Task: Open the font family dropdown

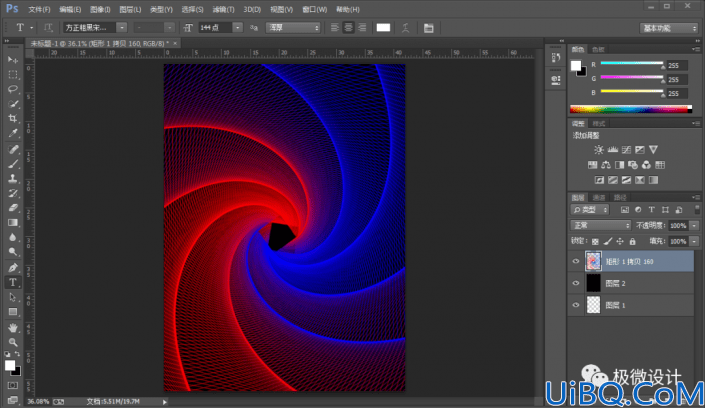Action: (122, 28)
